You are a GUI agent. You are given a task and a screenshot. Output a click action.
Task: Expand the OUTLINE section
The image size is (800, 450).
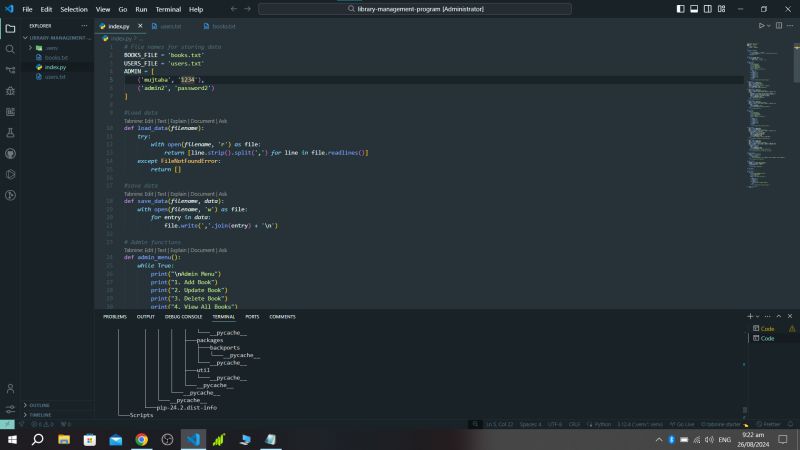56,405
